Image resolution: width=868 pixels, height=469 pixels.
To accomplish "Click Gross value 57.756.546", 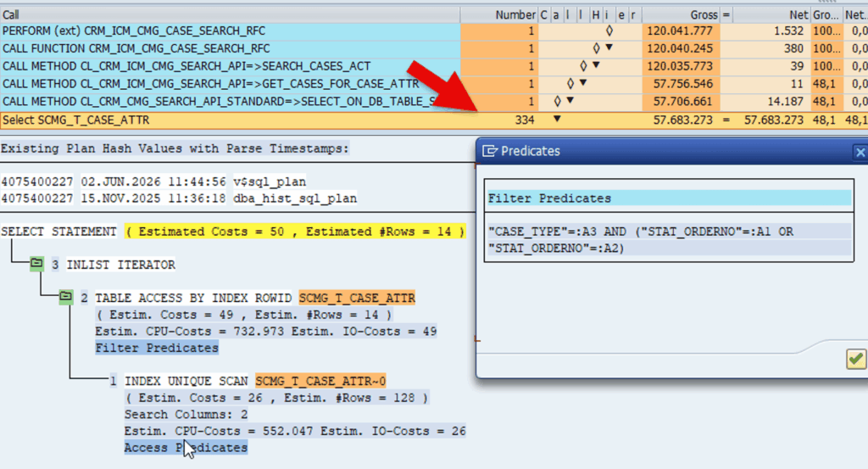I will [x=683, y=84].
